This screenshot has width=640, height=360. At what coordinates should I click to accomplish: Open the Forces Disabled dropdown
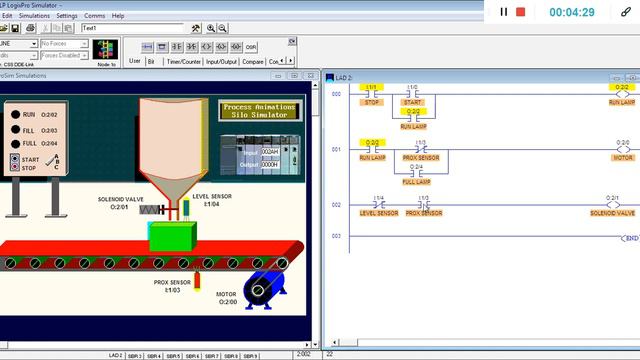point(84,55)
